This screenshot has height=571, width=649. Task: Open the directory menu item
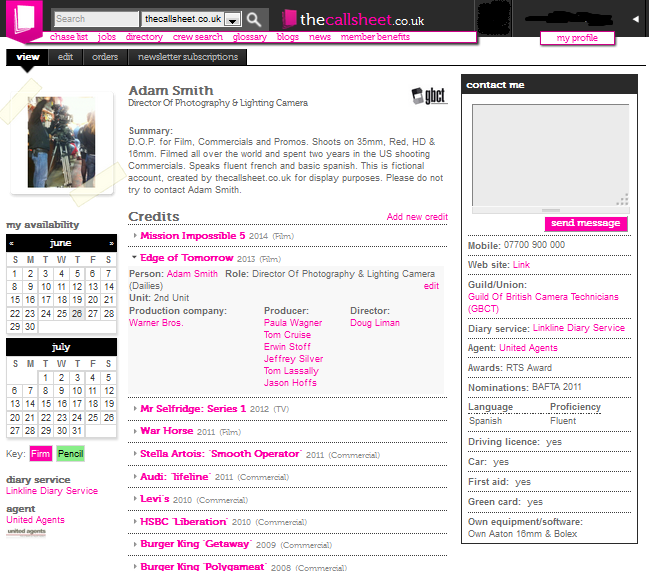tap(144, 37)
